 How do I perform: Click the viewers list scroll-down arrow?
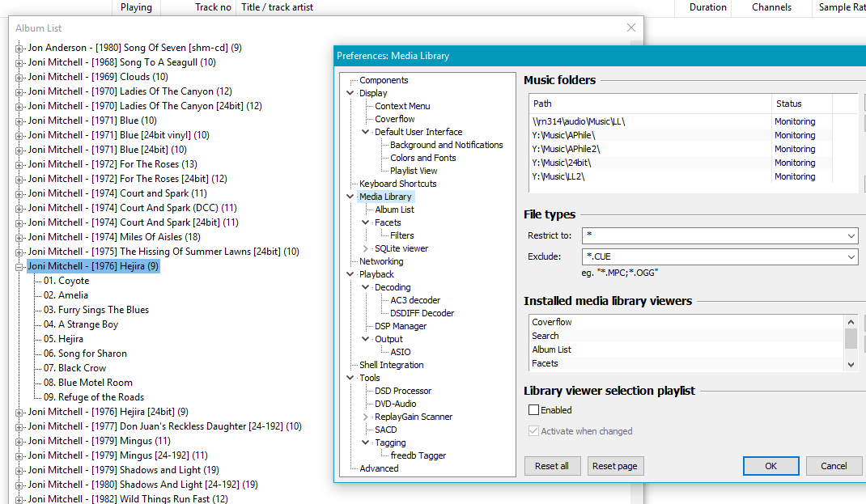click(851, 364)
